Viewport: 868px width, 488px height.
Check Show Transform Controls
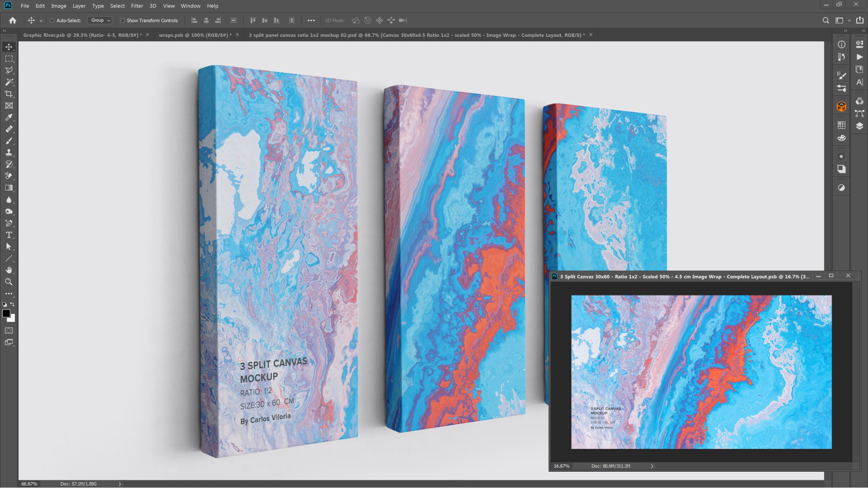coord(122,21)
